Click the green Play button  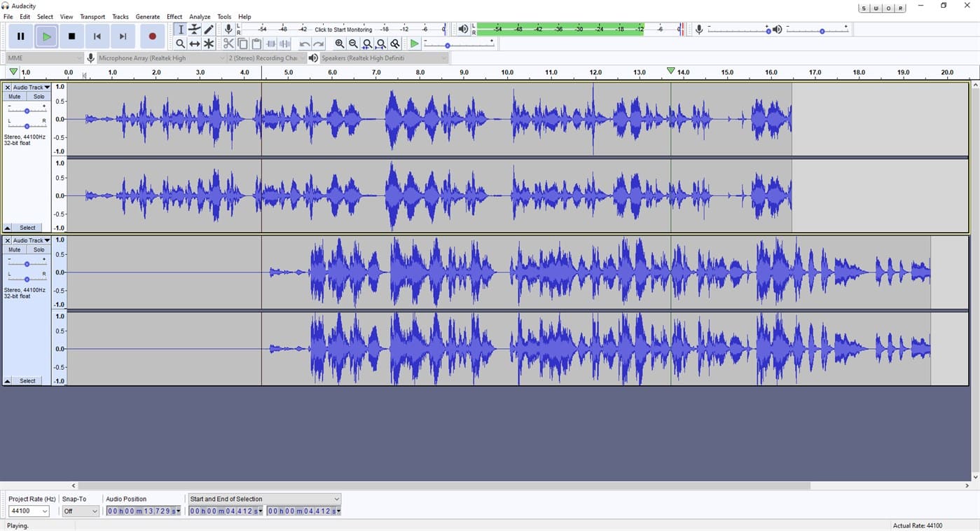tap(46, 36)
